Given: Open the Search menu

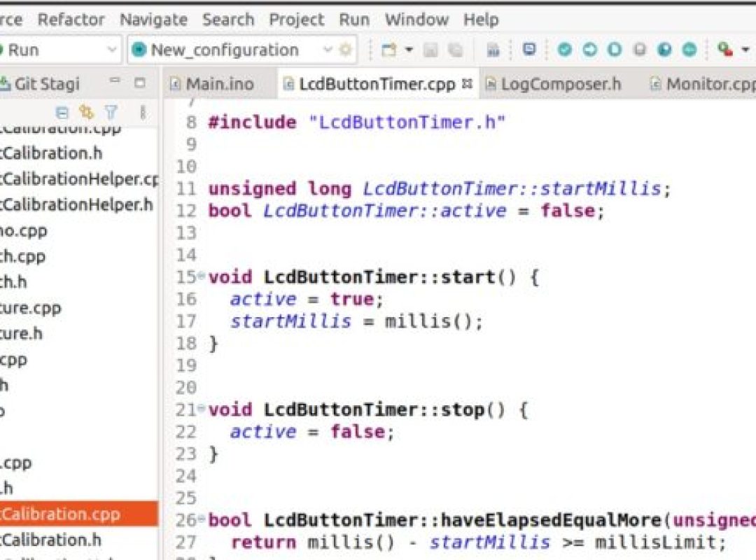Looking at the screenshot, I should point(228,20).
